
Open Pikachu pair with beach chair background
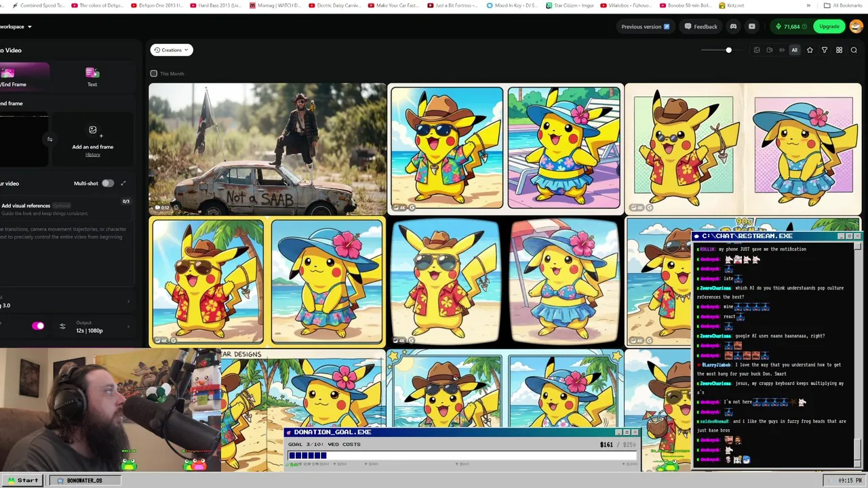coord(505,148)
